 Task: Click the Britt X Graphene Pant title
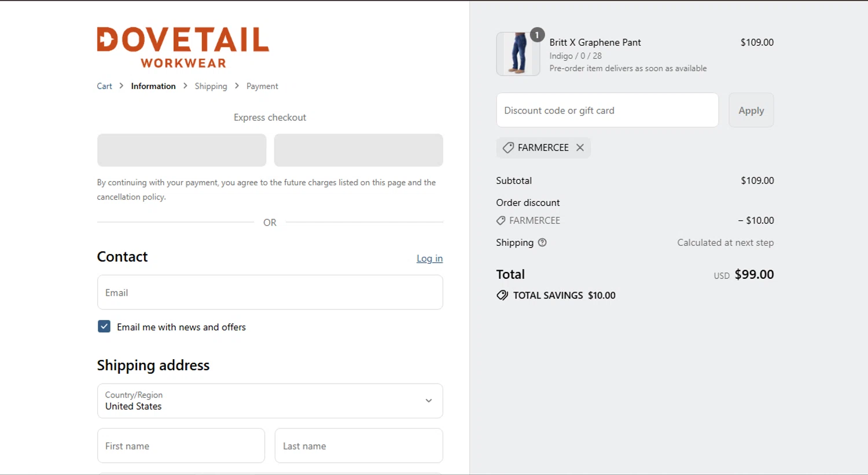click(x=595, y=42)
